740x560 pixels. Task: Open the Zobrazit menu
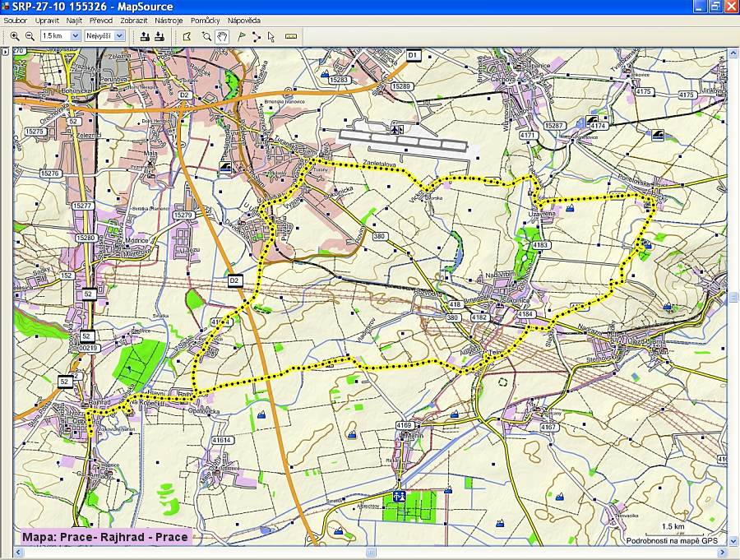pyautogui.click(x=134, y=20)
